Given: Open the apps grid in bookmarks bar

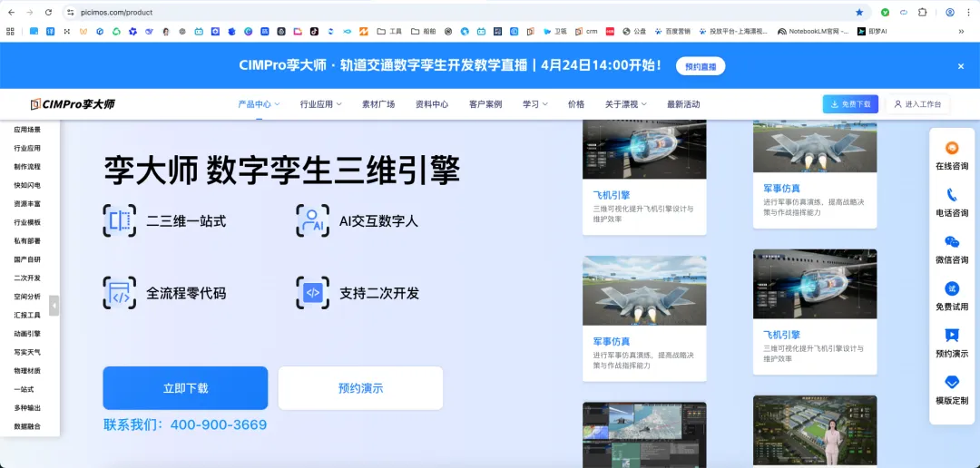Looking at the screenshot, I should [10, 31].
